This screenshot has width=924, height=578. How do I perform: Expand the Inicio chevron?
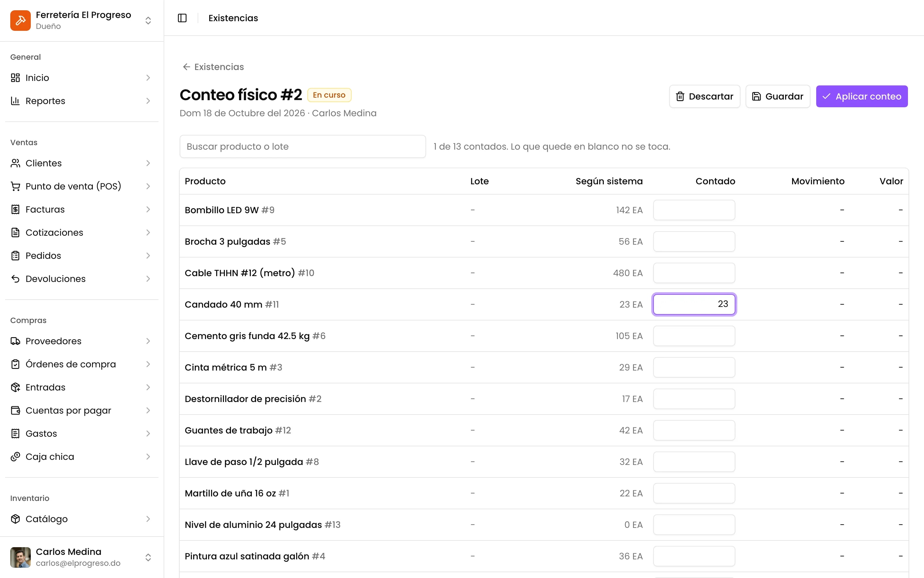pos(148,78)
